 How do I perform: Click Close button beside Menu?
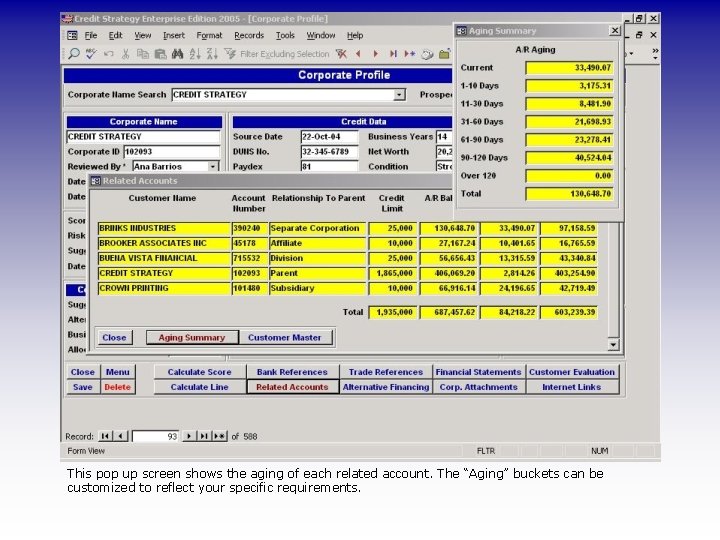point(83,372)
